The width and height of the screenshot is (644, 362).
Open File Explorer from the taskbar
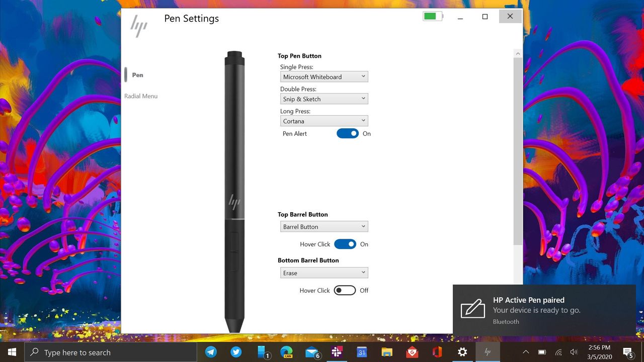[x=386, y=352]
